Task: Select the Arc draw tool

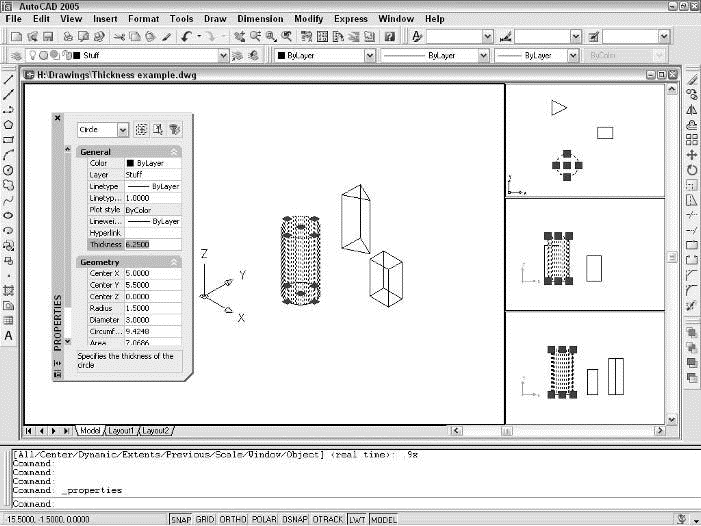Action: tap(8, 155)
